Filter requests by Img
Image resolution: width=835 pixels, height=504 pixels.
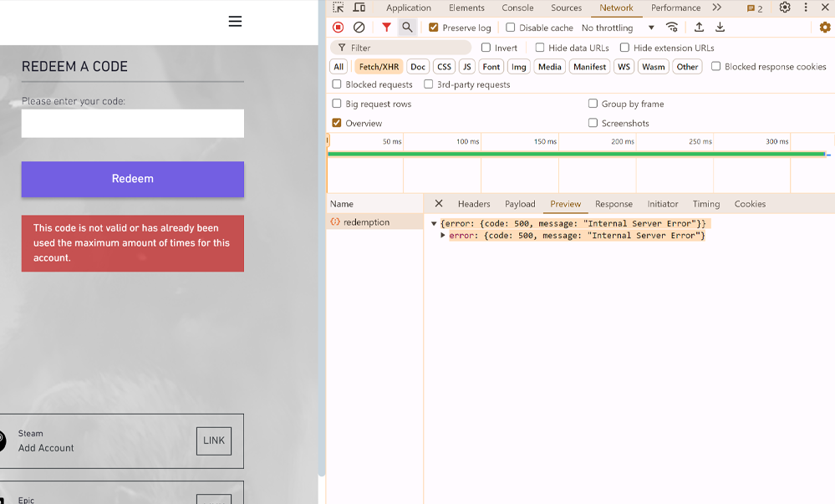pyautogui.click(x=519, y=67)
